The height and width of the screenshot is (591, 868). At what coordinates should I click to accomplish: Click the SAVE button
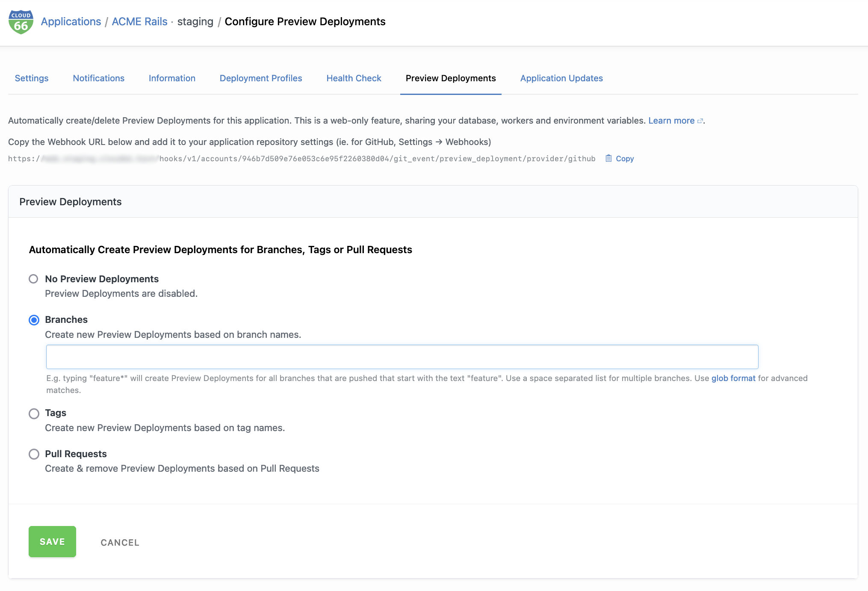[x=52, y=541]
